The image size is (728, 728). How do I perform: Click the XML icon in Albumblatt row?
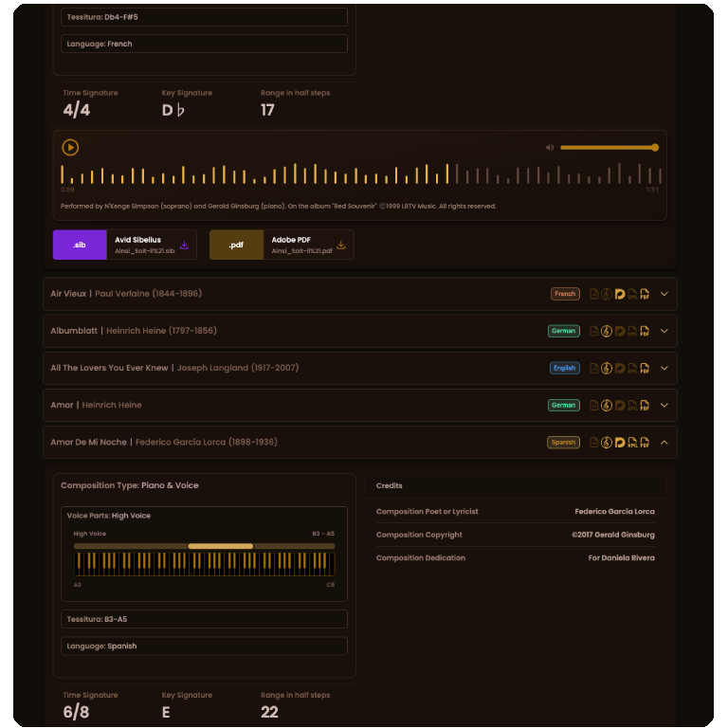click(632, 331)
